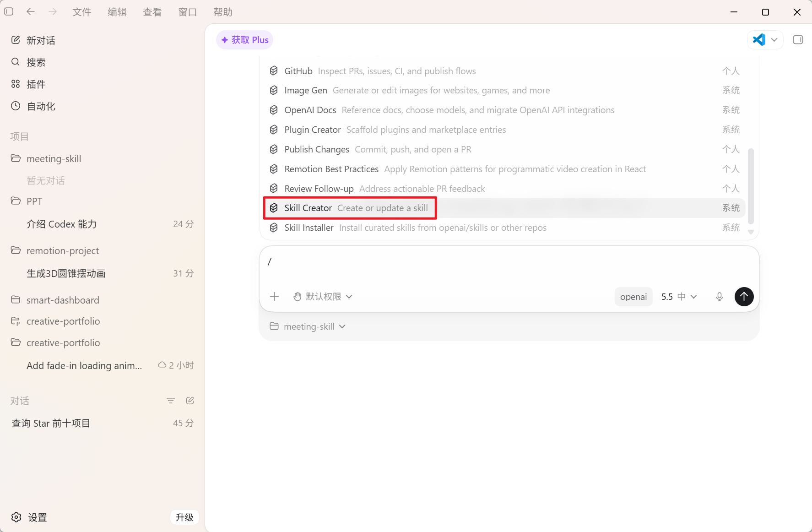Click the 获取 Plus button
This screenshot has width=812, height=532.
pos(245,40)
